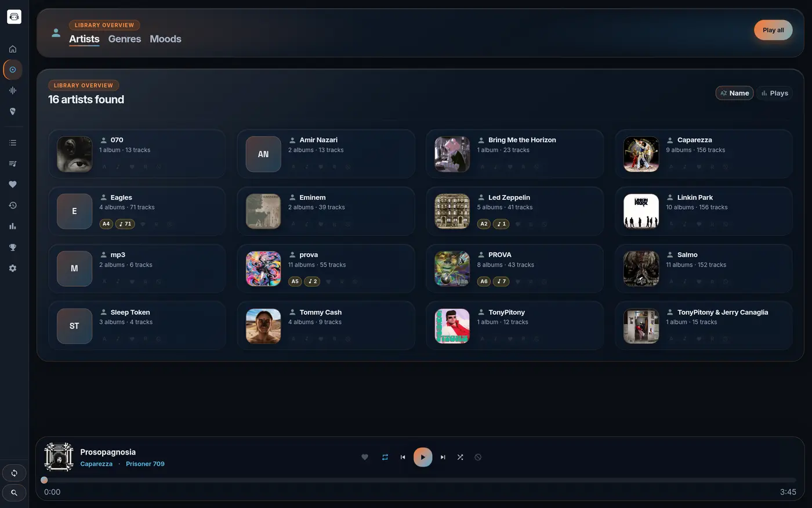This screenshot has height=508, width=812.
Task: Open the Eminem cover art
Action: (x=263, y=211)
